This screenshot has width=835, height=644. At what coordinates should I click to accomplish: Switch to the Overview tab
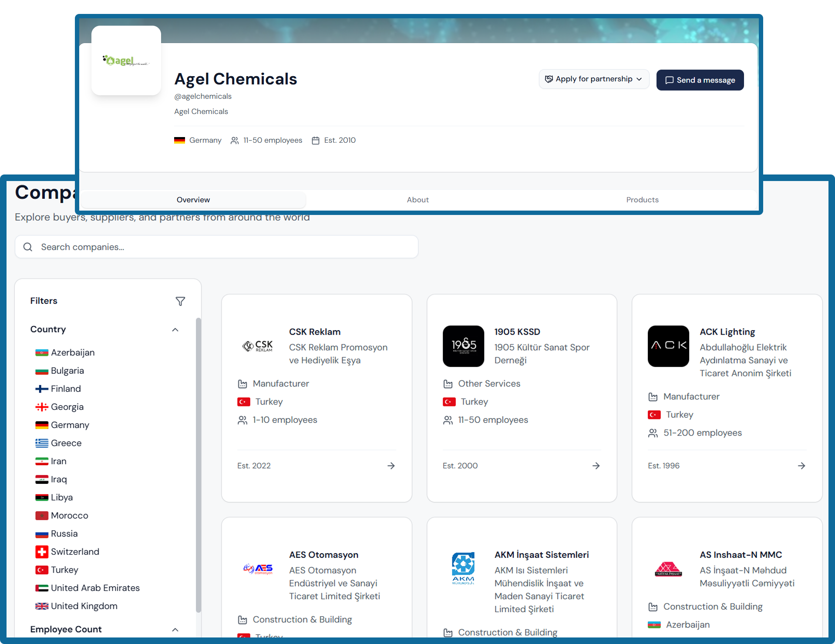tap(193, 200)
